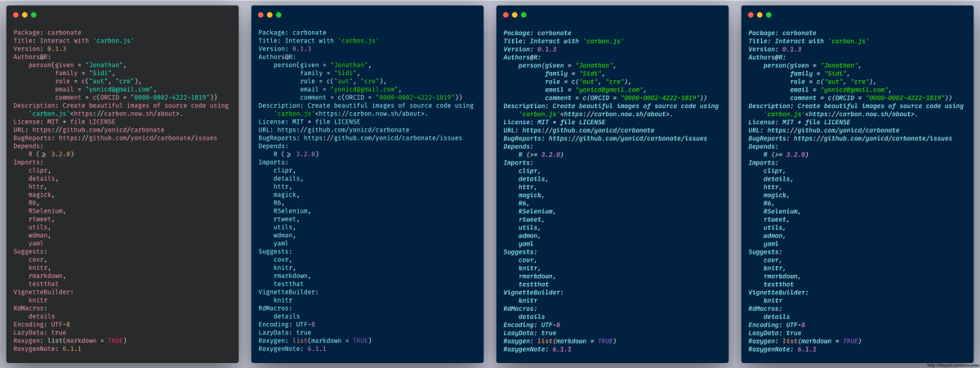Viewport: 980px width, 368px height.
Task: Click 'LazyData: true' in the gray leftmost panel
Action: tap(40, 333)
